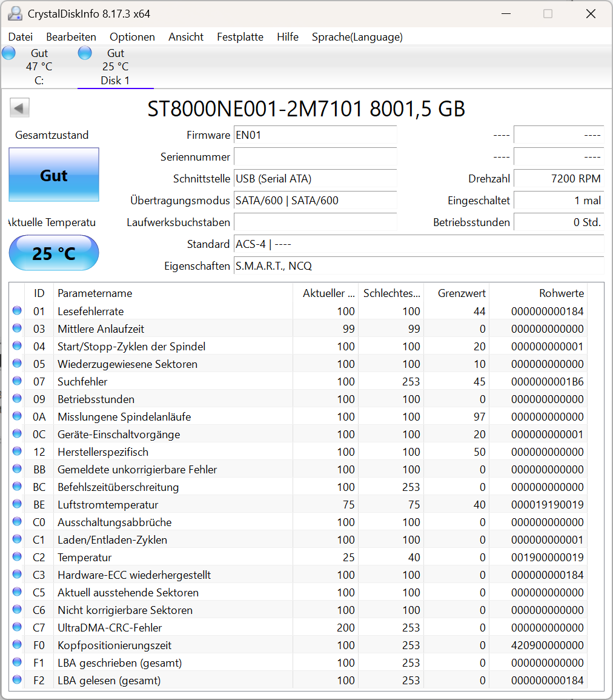The height and width of the screenshot is (700, 613).
Task: Click the Schlechtes column header
Action: (x=391, y=293)
